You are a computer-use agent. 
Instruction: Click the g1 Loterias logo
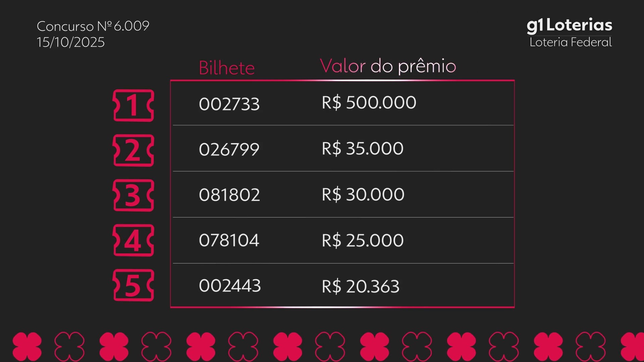coord(569,25)
